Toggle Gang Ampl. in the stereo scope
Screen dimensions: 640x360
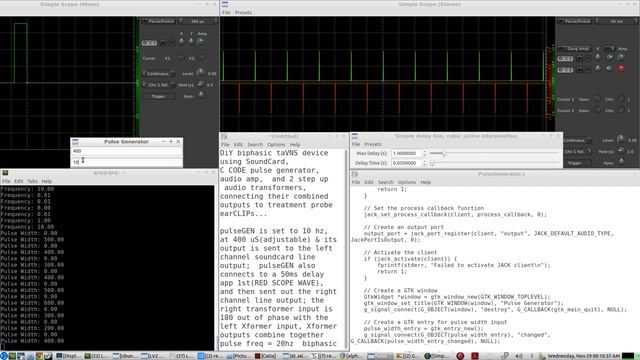(x=575, y=49)
